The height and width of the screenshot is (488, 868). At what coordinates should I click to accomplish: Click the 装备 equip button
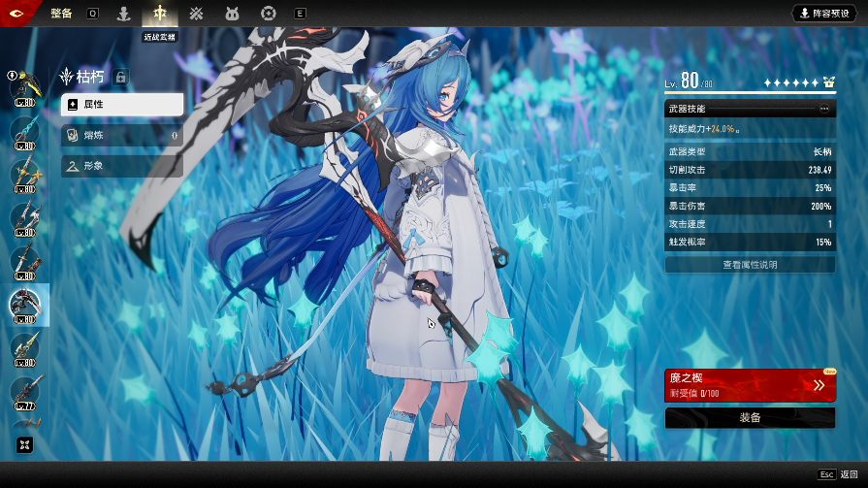tap(750, 418)
